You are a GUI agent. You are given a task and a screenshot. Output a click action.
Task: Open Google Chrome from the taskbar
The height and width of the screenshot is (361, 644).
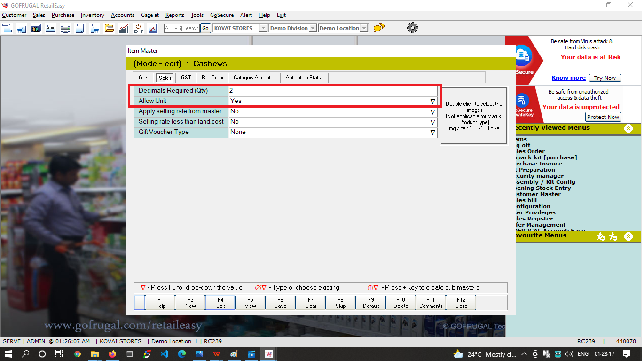[x=78, y=354]
